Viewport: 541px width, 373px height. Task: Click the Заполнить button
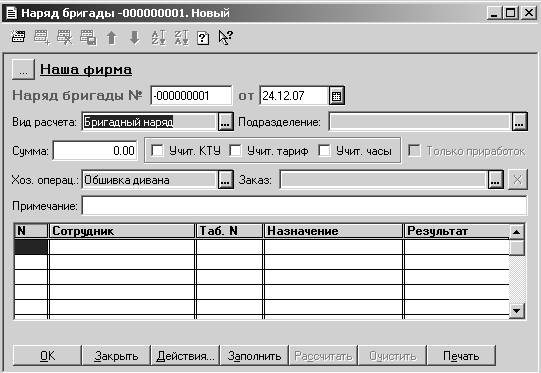coord(254,356)
